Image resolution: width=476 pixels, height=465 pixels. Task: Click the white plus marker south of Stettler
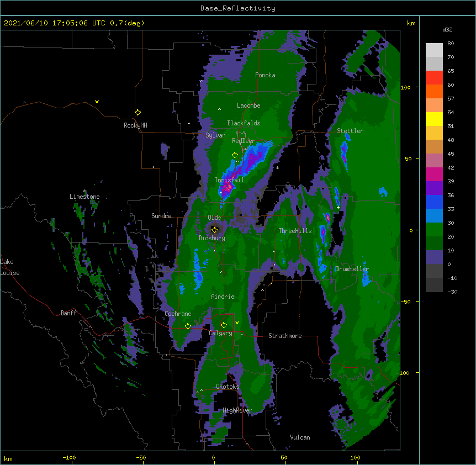338,207
